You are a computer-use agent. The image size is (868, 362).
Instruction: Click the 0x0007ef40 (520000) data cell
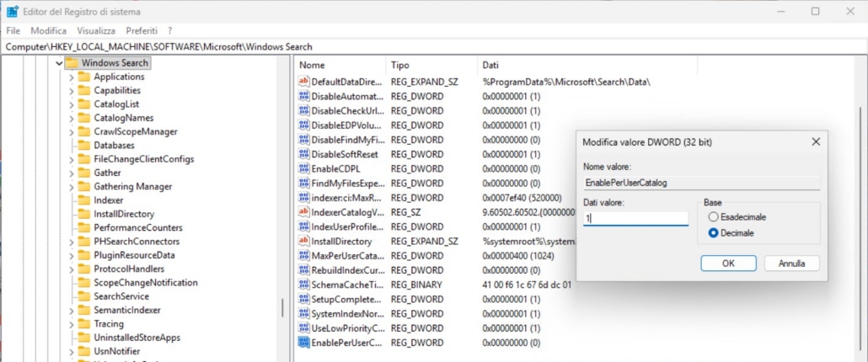(x=522, y=198)
